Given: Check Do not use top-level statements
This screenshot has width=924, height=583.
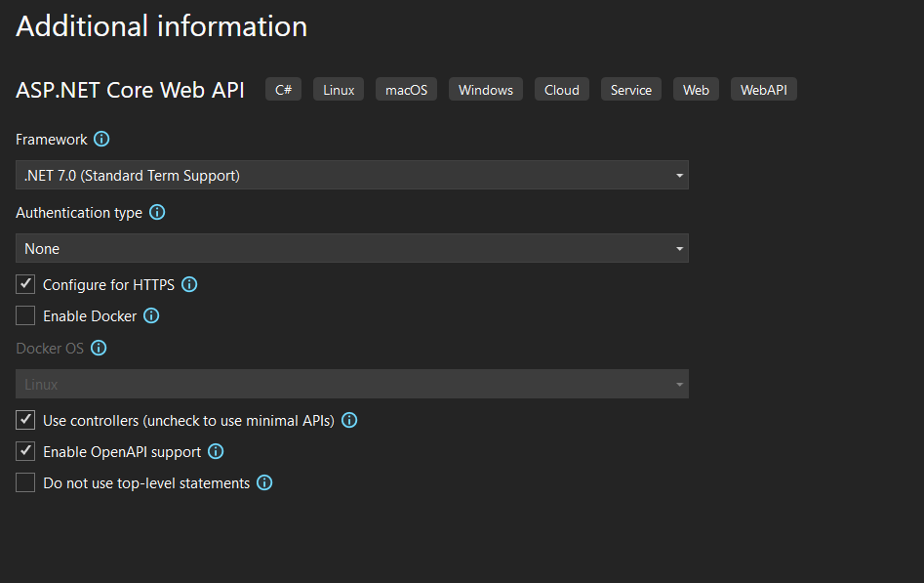Looking at the screenshot, I should [x=25, y=483].
